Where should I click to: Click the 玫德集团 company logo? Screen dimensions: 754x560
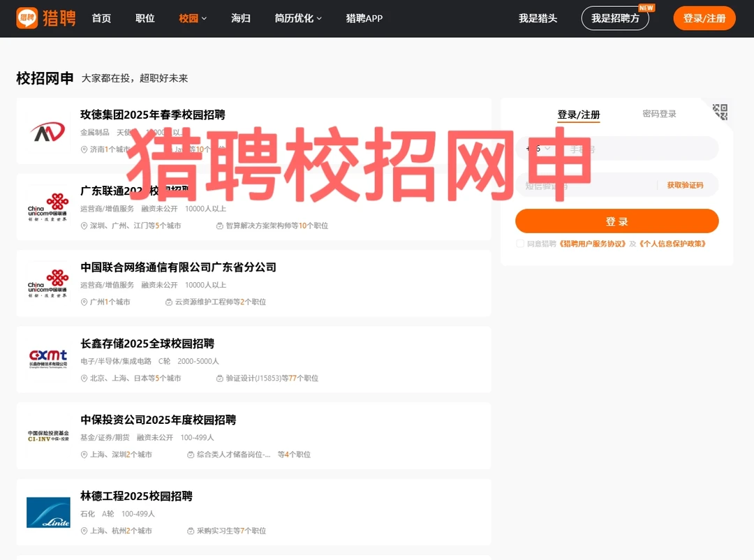pyautogui.click(x=47, y=131)
